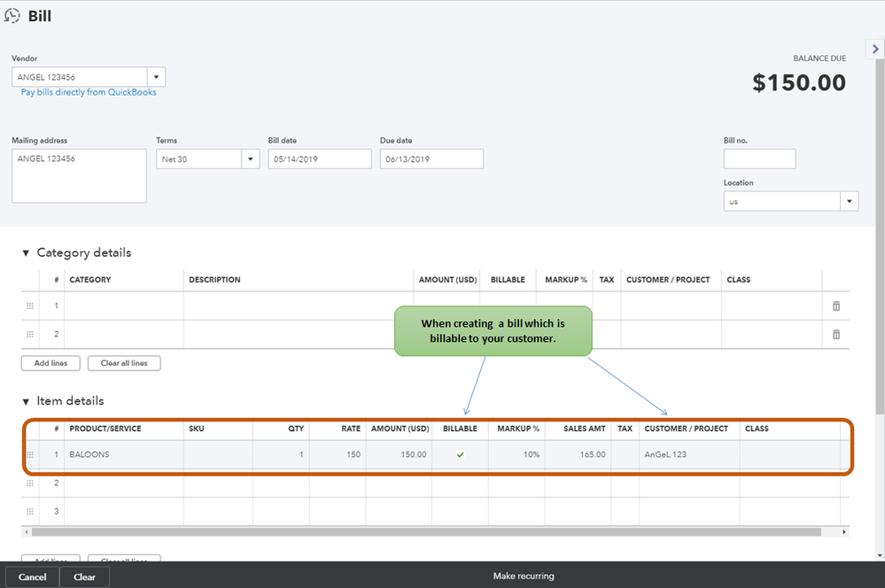Click the Vendor ANGEL 123456 field

(x=80, y=77)
